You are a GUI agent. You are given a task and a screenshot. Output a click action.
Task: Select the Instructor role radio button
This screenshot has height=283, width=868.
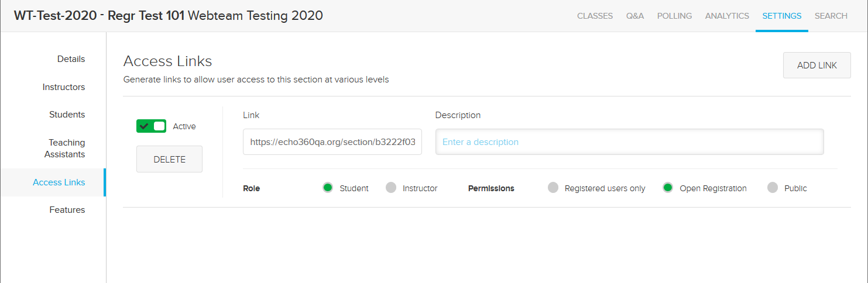tap(391, 188)
